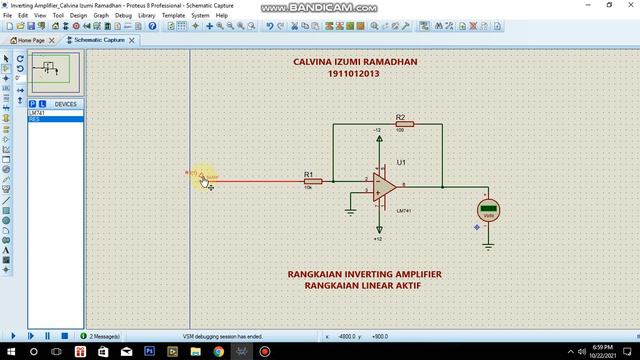Image resolution: width=640 pixels, height=360 pixels.
Task: Click the Save Project floppy icon
Action: click(x=31, y=26)
